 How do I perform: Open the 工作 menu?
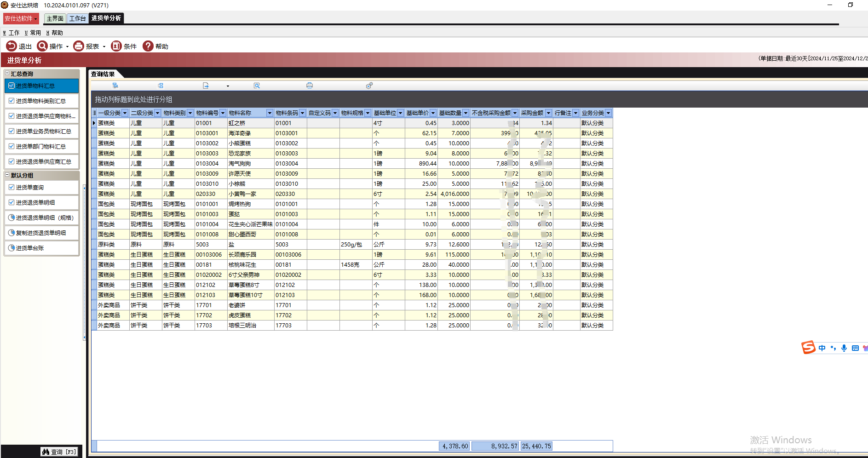tap(11, 33)
